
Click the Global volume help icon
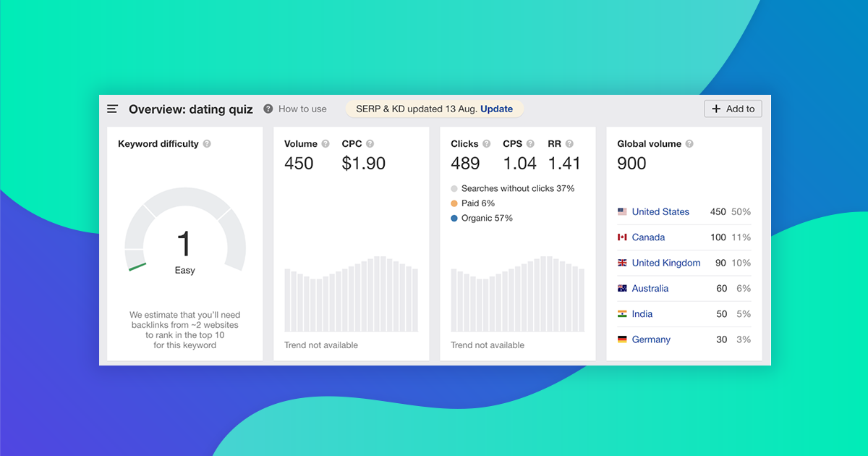pos(689,144)
